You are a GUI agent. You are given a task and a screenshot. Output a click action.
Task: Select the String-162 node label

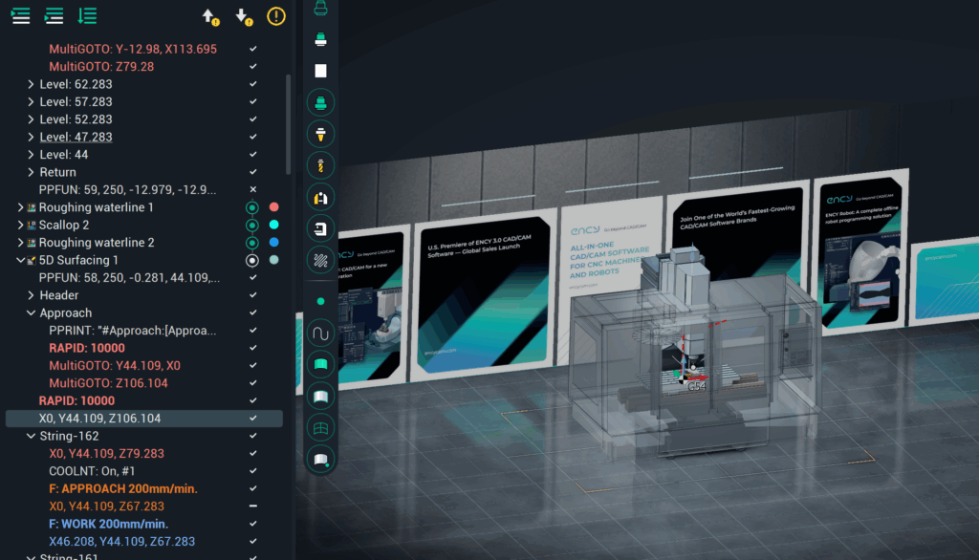pyautogui.click(x=69, y=436)
